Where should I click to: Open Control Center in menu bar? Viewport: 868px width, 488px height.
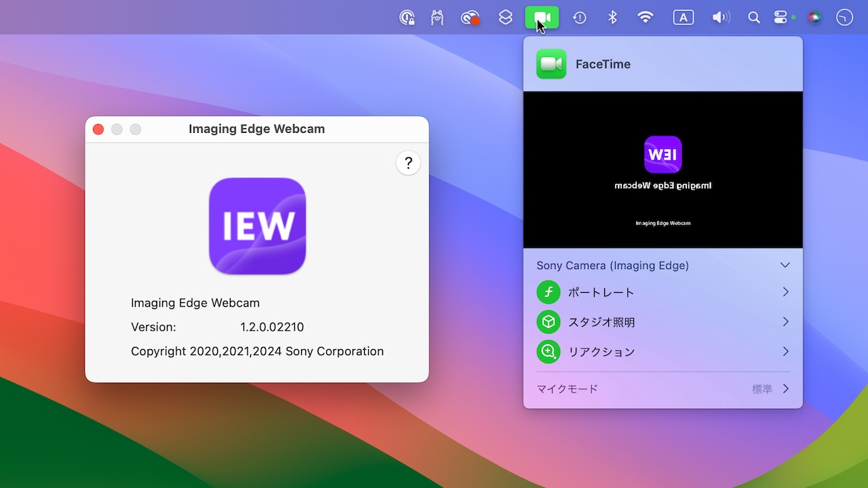pos(782,18)
